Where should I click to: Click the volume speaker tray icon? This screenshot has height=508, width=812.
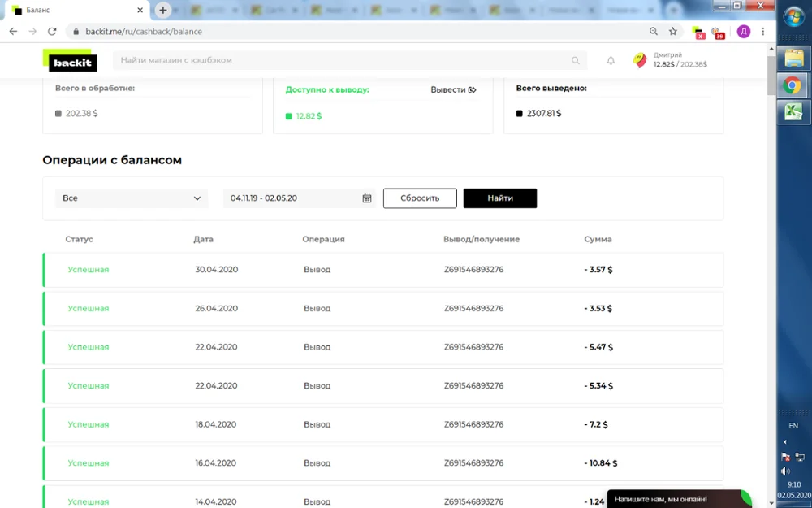click(x=785, y=471)
